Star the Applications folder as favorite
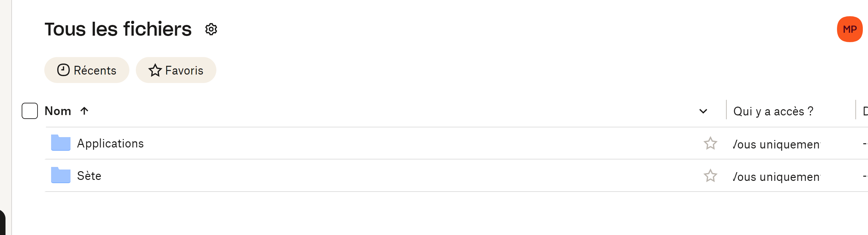The width and height of the screenshot is (868, 235). [710, 144]
